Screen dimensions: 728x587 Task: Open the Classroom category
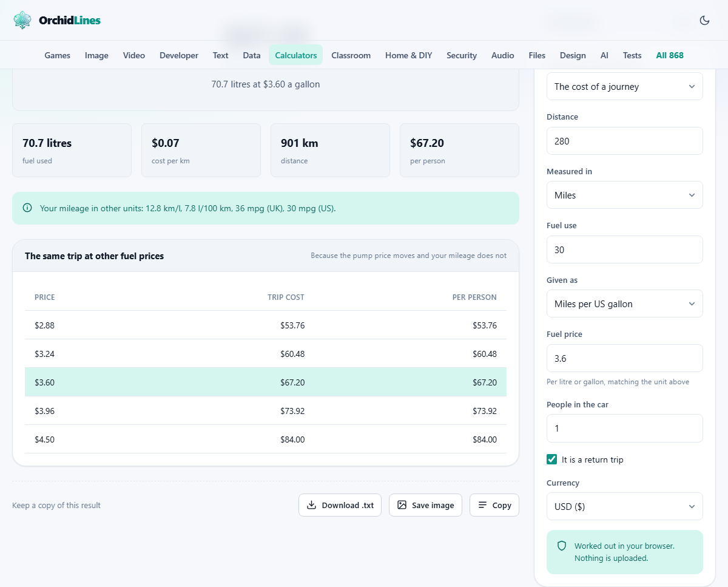(351, 55)
